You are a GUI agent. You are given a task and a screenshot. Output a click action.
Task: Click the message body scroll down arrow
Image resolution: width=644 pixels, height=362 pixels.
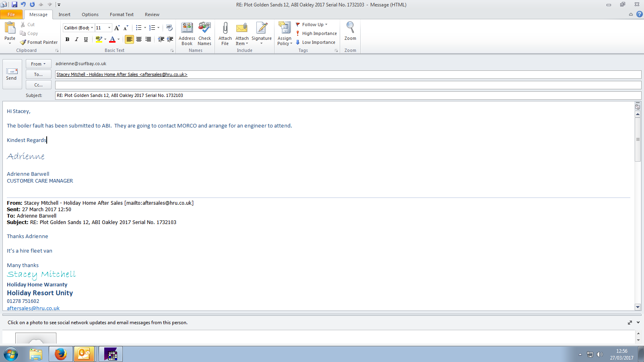point(638,307)
